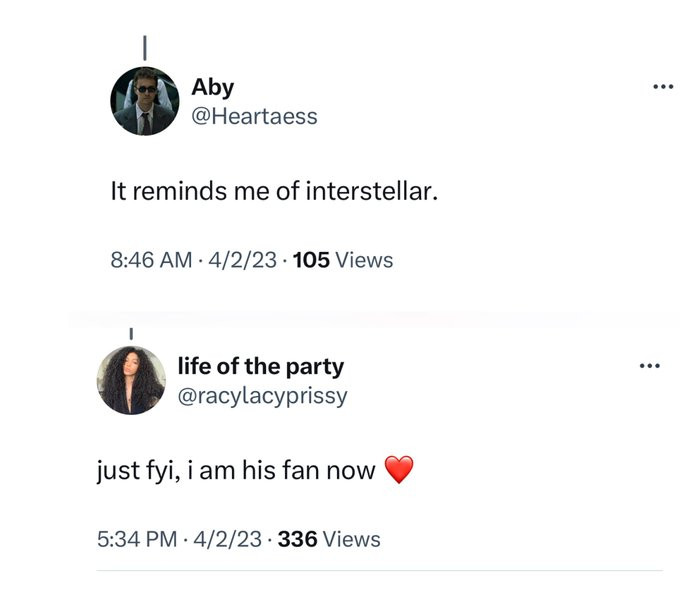Select the interstellar tweet text

pyautogui.click(x=274, y=191)
